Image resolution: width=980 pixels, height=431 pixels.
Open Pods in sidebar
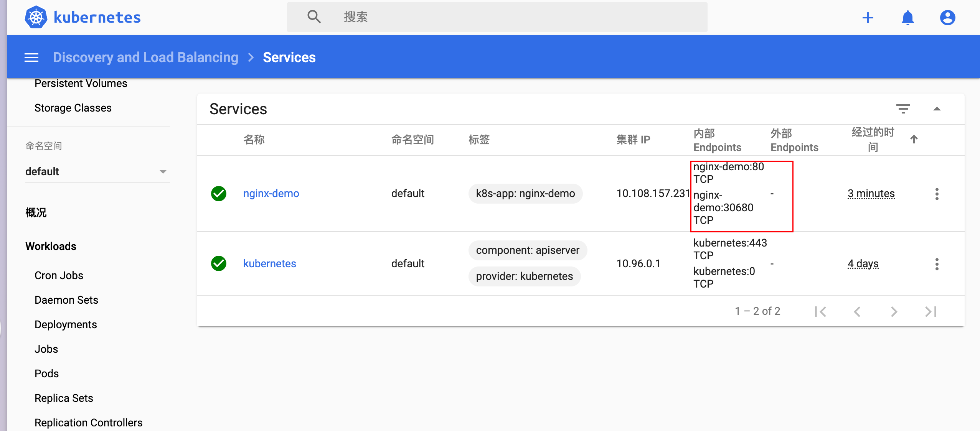[x=46, y=373]
